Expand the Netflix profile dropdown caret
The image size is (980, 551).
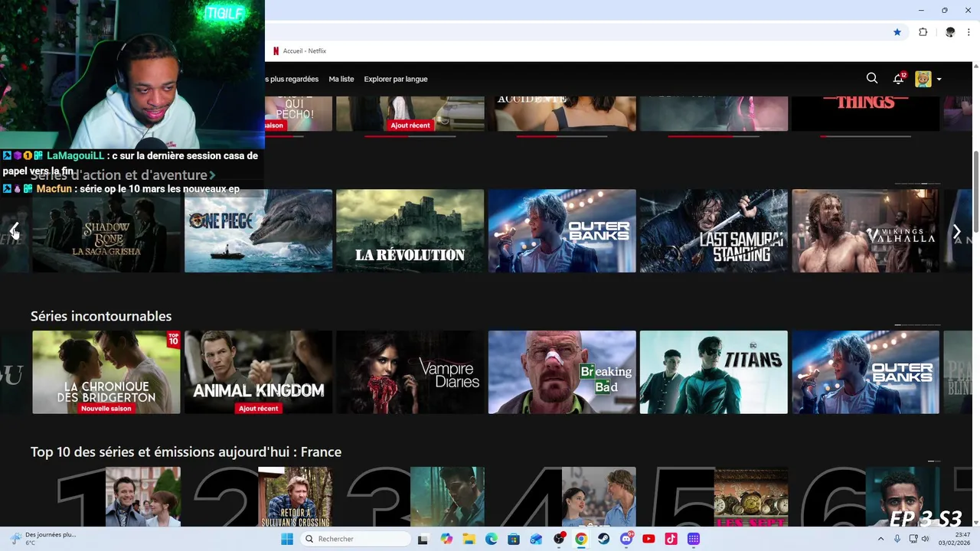pos(939,79)
